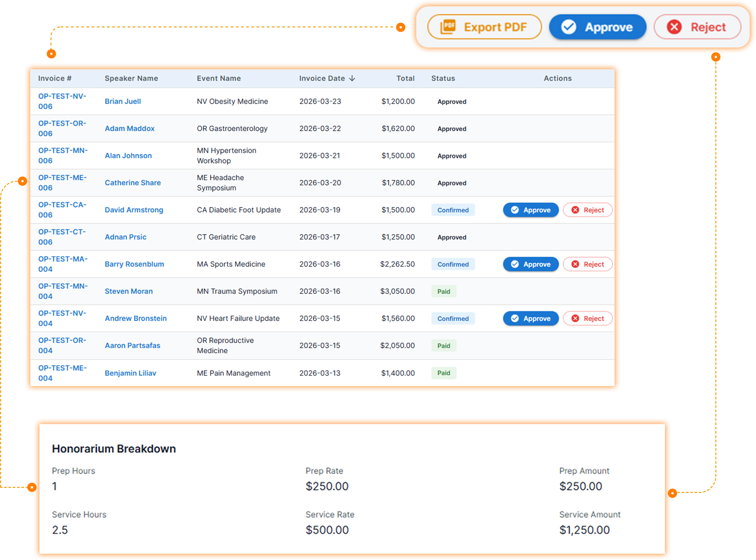Sort by Invoice Date arrow icon
This screenshot has width=756, height=560.
click(x=352, y=78)
